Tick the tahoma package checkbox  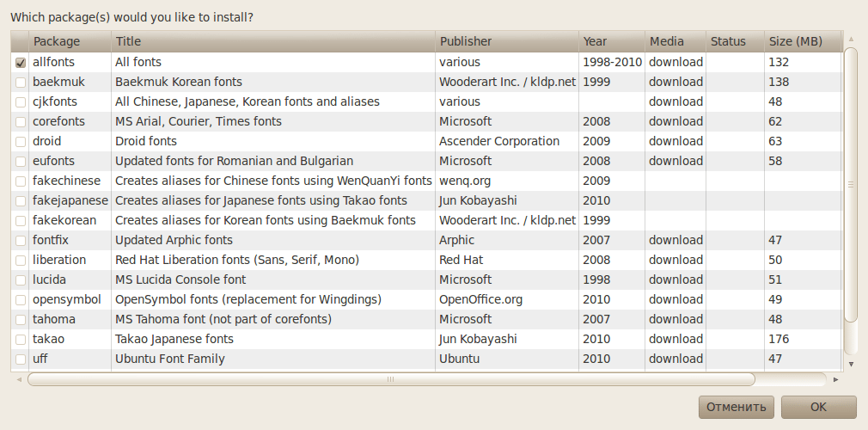coord(21,320)
